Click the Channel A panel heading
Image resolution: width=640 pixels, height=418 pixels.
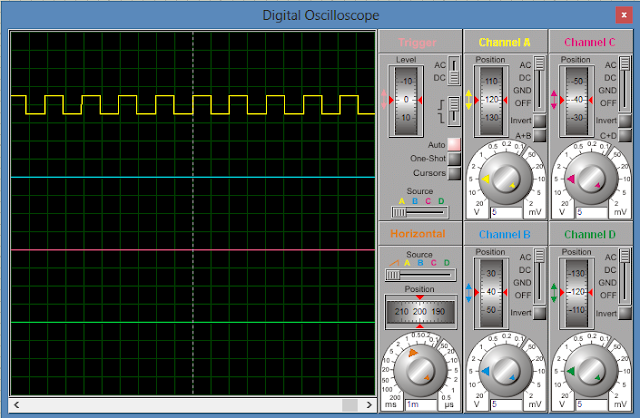504,42
